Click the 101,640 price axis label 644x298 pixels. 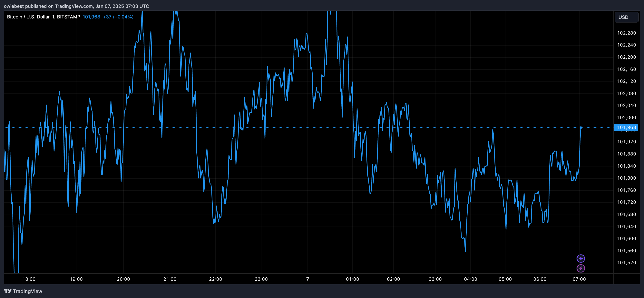click(627, 227)
